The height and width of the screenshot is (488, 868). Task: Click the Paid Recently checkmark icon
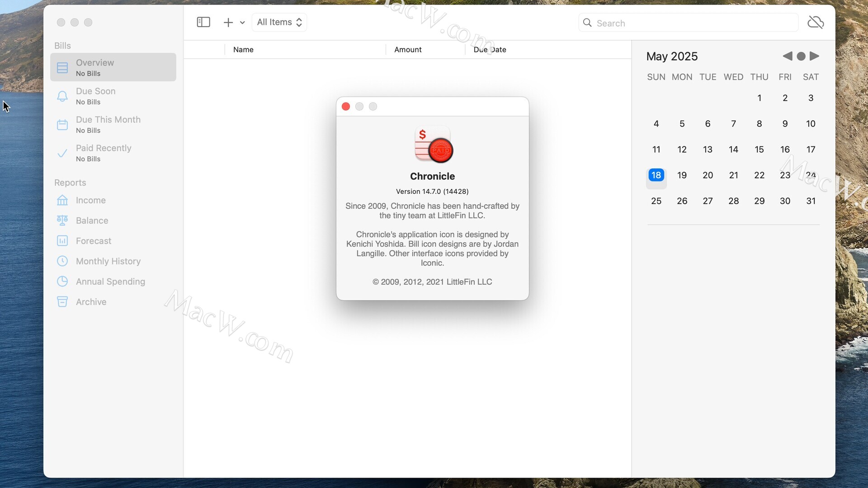coord(62,153)
